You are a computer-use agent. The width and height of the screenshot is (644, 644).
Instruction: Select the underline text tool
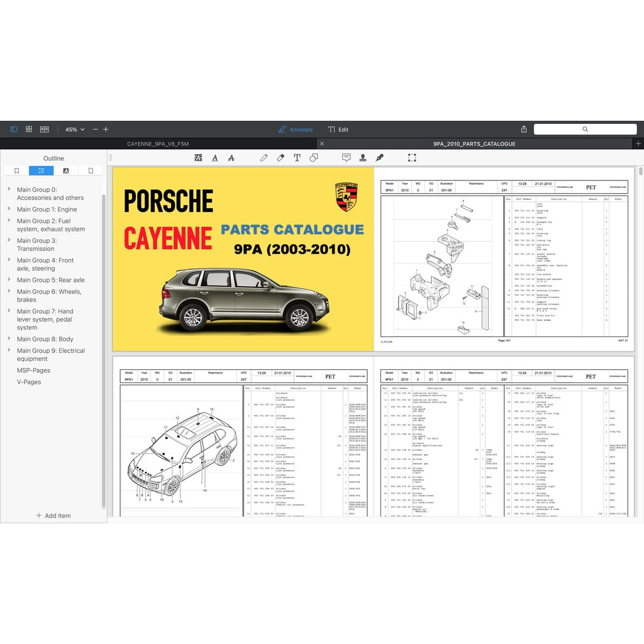[215, 158]
